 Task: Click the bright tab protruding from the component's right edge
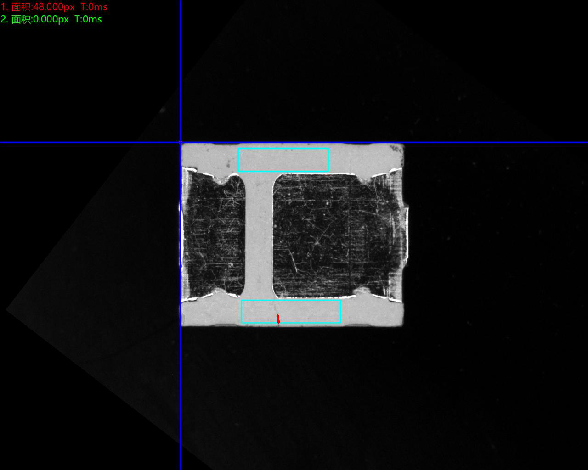tap(406, 234)
